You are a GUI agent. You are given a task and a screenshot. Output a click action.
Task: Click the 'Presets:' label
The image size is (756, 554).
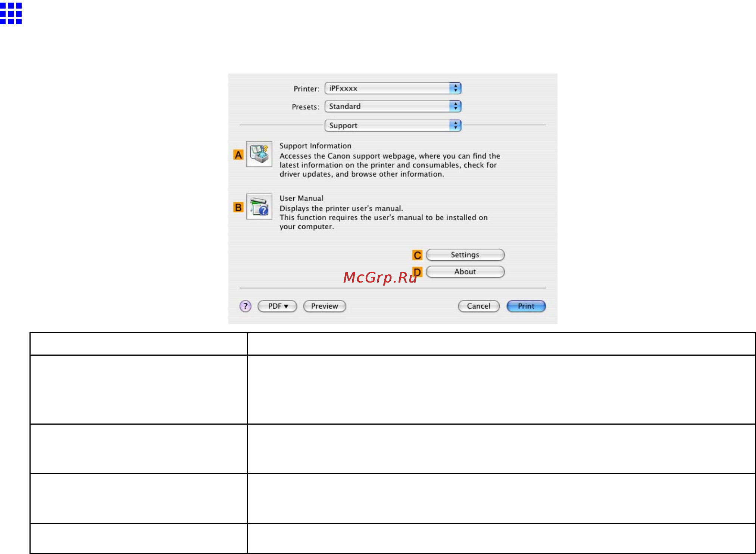point(306,107)
